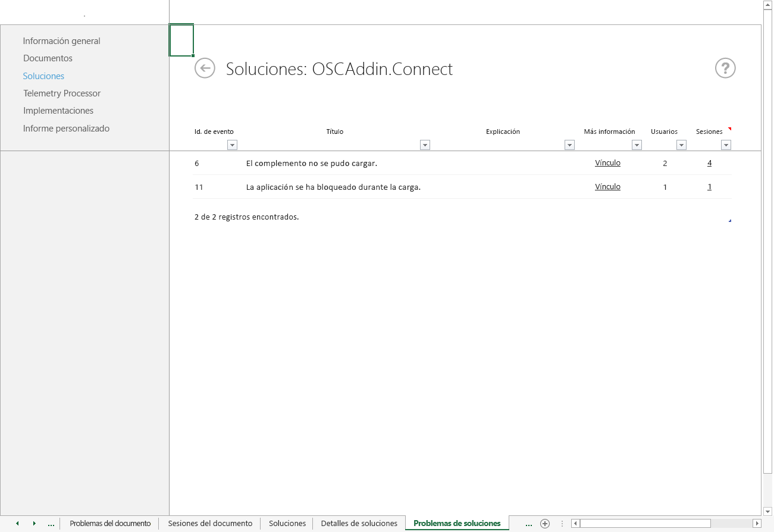Open Información general in sidebar

coord(62,41)
